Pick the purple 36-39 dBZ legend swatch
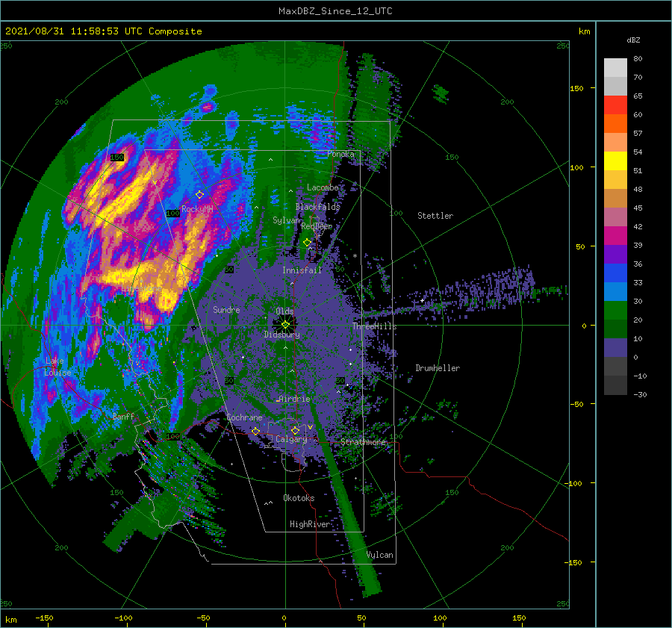 point(615,254)
